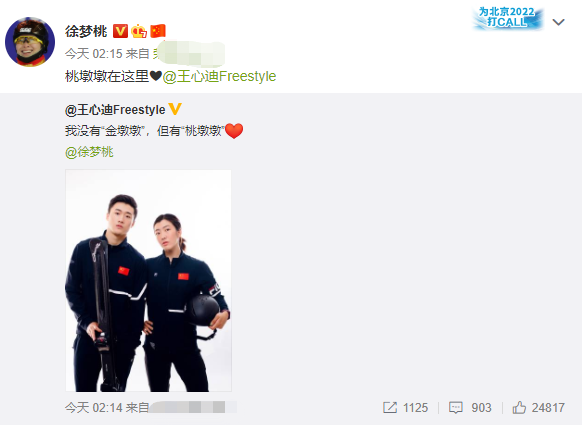582x431 pixels.
Task: Like the post via the thumbs-up icon
Action: (x=519, y=408)
